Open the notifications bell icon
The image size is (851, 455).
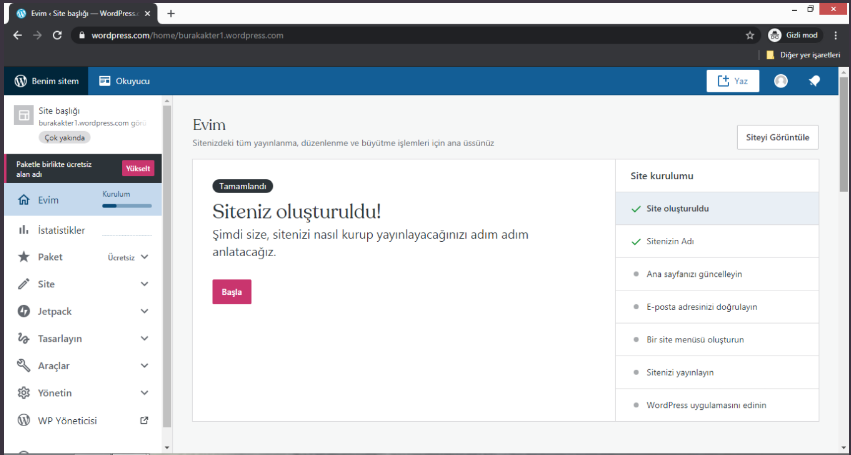tap(814, 81)
